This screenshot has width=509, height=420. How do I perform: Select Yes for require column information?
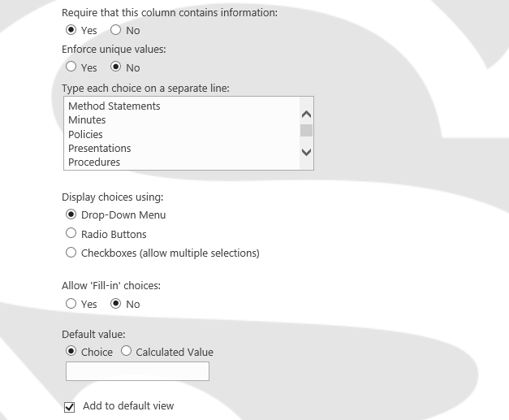[x=71, y=30]
